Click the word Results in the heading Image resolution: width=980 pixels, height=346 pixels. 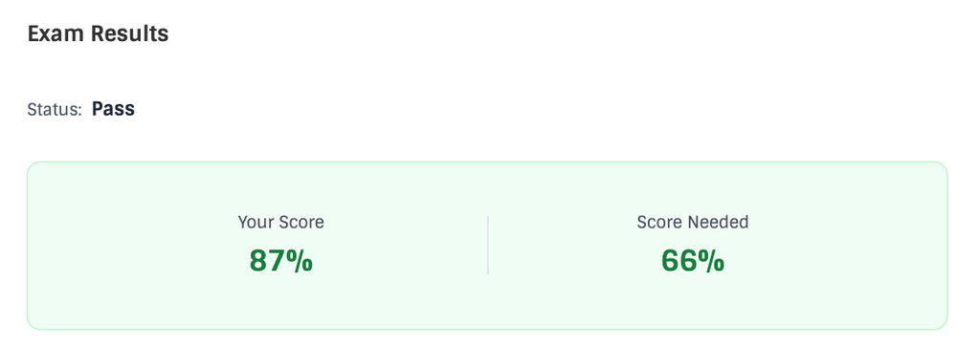tap(130, 33)
